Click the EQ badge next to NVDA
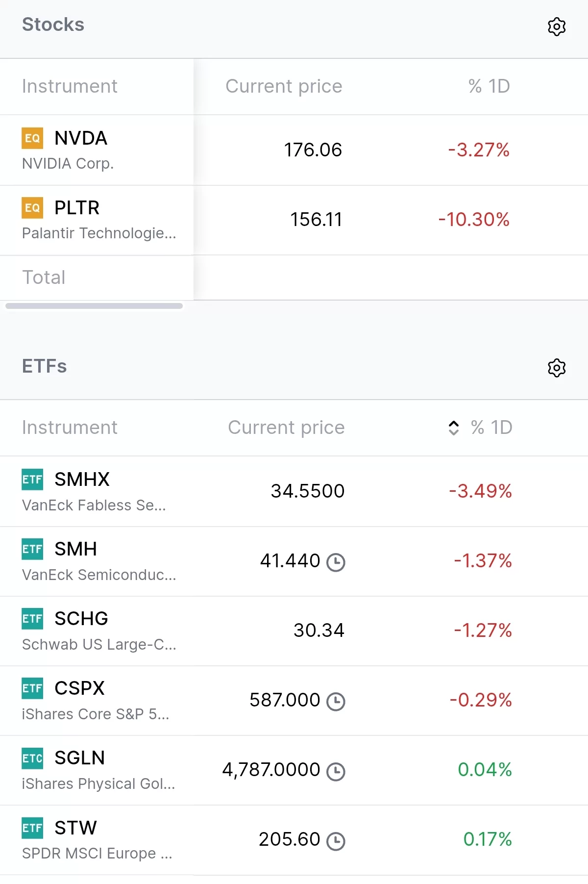This screenshot has width=588, height=884. (32, 138)
